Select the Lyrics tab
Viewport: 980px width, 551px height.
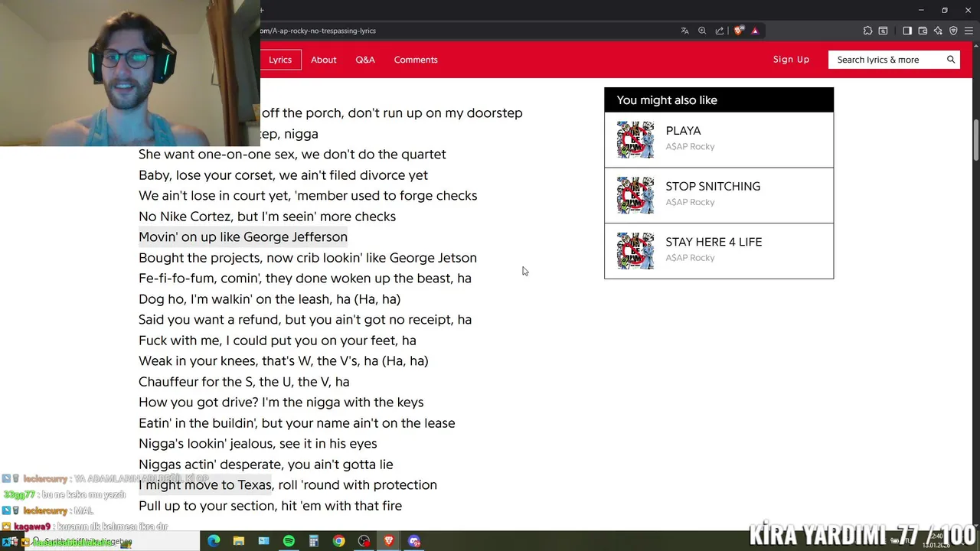tap(280, 60)
